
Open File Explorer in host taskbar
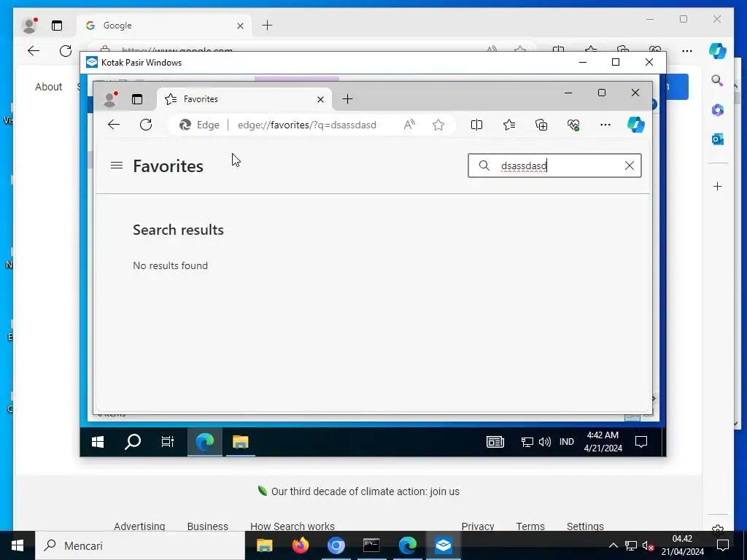pos(264,545)
